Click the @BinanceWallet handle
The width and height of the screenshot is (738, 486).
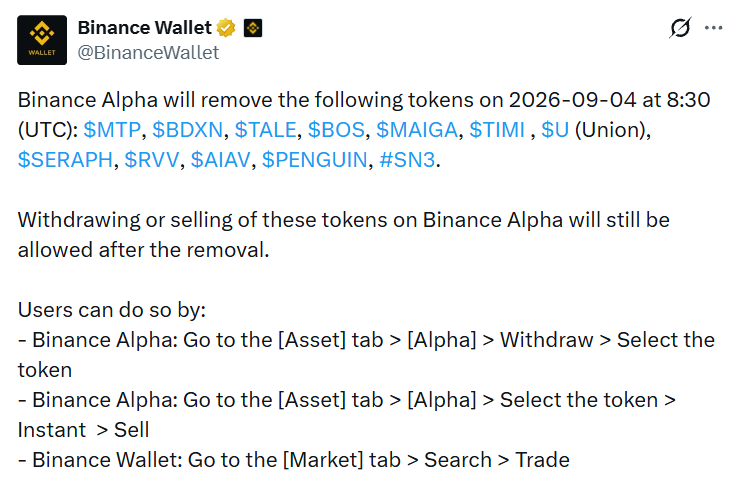(148, 53)
